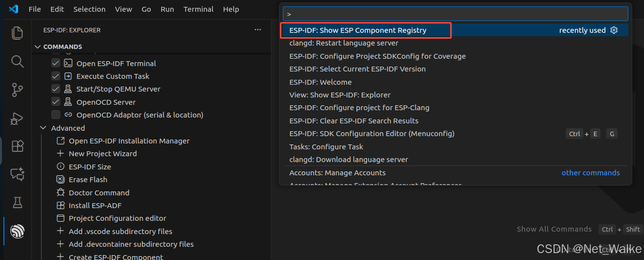The height and width of the screenshot is (260, 644).
Task: Click bug icon for Doctor Command
Action: click(61, 192)
